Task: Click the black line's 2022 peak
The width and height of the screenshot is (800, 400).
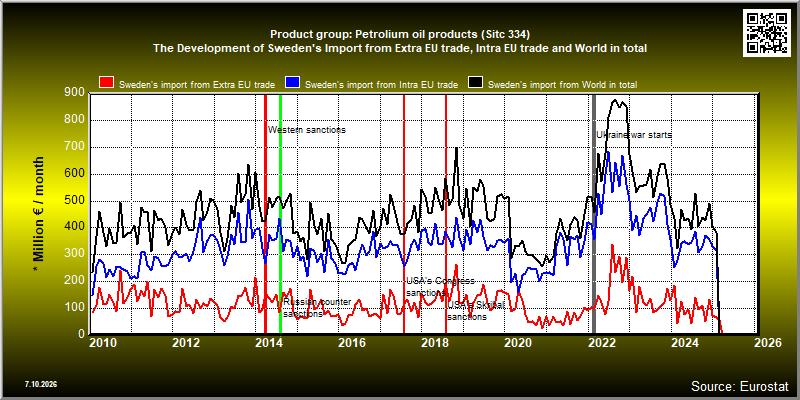Action: 615,101
